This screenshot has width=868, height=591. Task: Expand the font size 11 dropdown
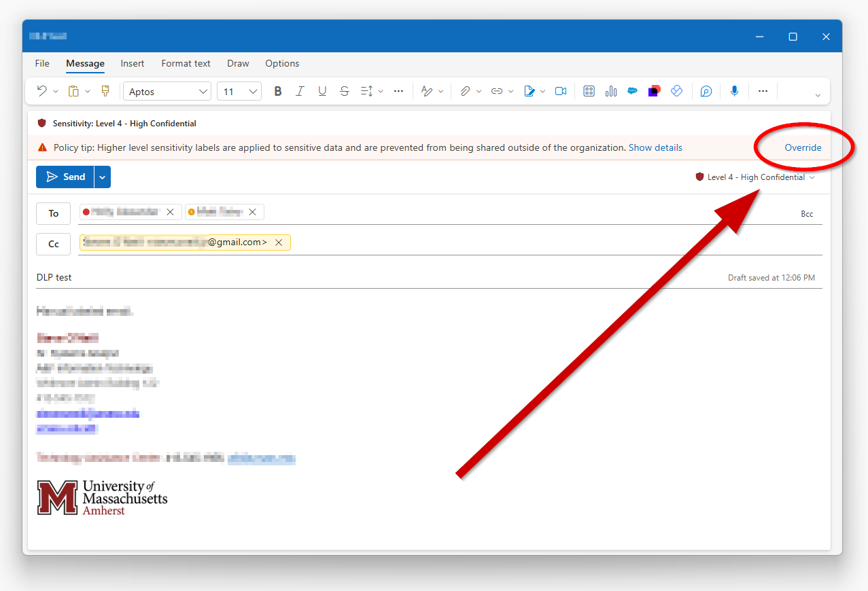pyautogui.click(x=239, y=90)
